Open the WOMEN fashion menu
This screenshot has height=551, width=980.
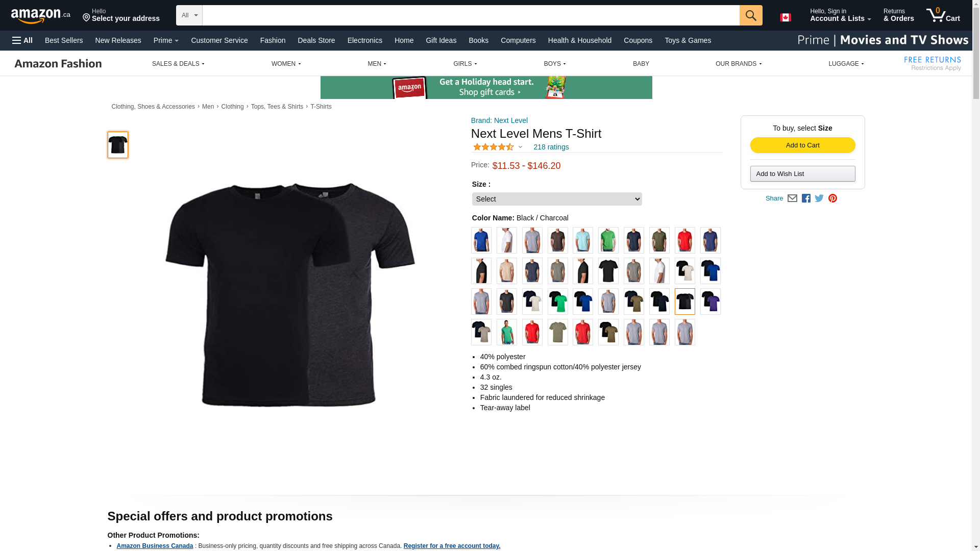(x=286, y=64)
